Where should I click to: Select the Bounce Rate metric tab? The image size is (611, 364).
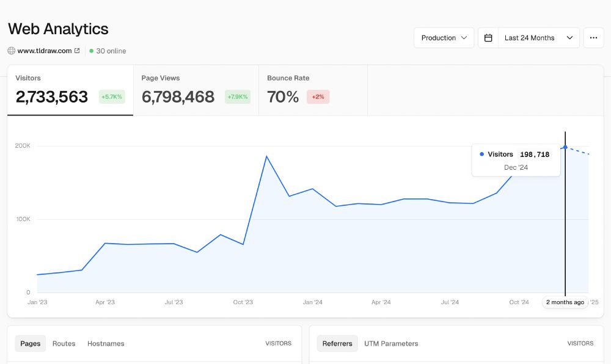click(x=313, y=90)
